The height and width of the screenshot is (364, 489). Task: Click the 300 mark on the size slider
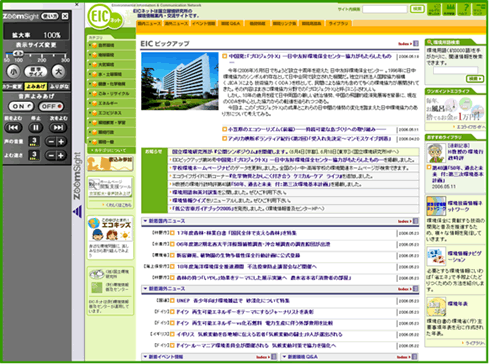tap(65, 60)
